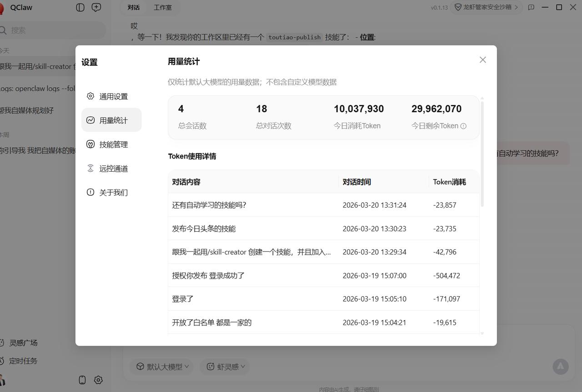Open 远控通道 settings section
This screenshot has width=582, height=392.
click(x=113, y=168)
